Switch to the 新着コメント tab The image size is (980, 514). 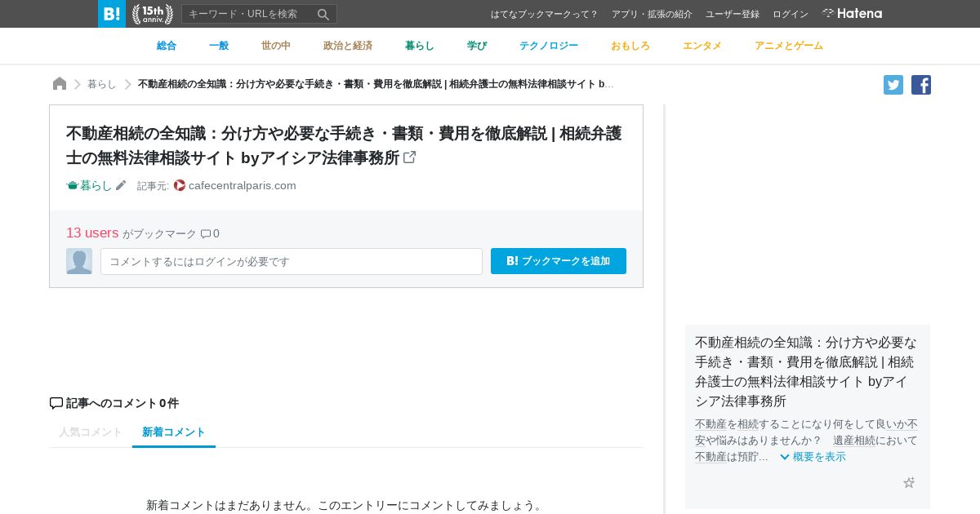pos(174,432)
